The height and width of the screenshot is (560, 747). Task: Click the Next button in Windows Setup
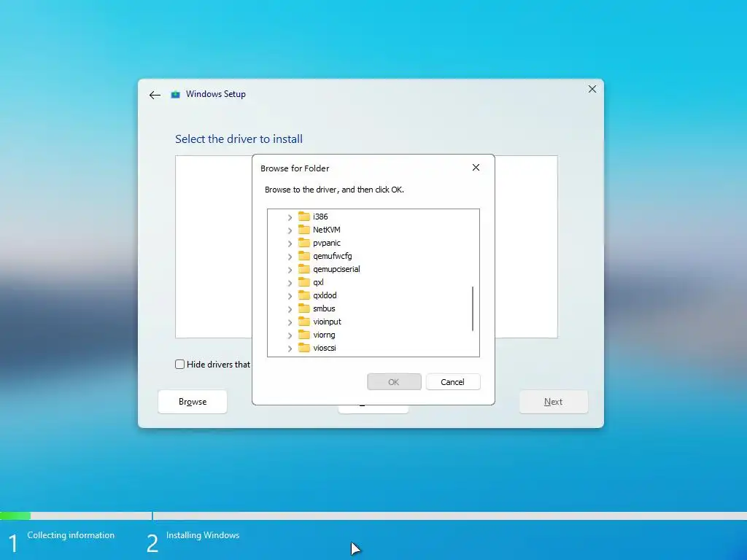[x=553, y=402]
